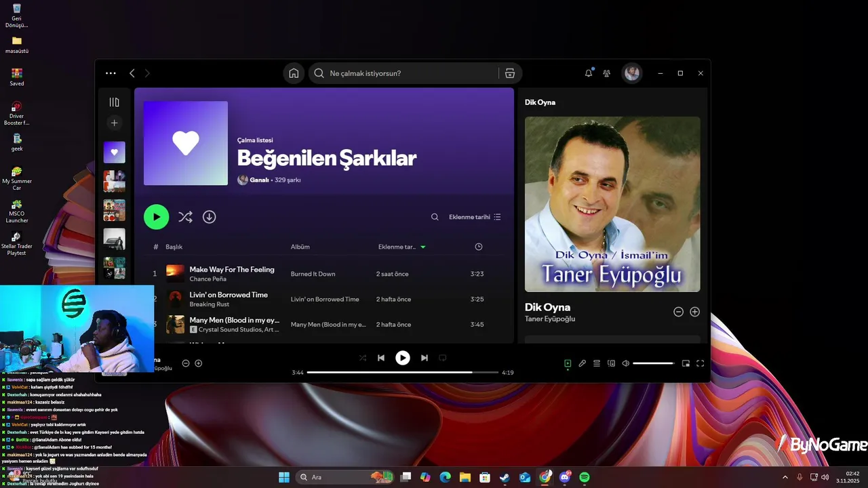The width and height of the screenshot is (868, 488).
Task: Remove track with minus icon in bottom player bar
Action: (186, 363)
